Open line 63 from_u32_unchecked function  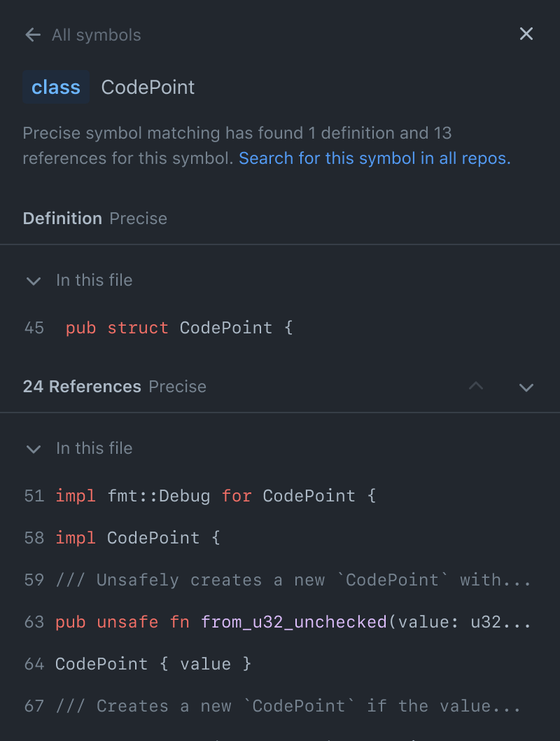coord(293,622)
